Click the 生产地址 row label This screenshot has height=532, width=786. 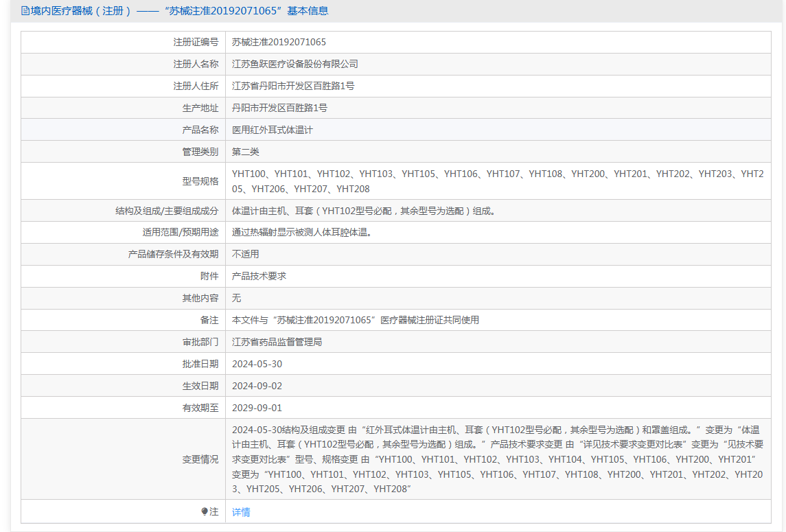coord(200,108)
